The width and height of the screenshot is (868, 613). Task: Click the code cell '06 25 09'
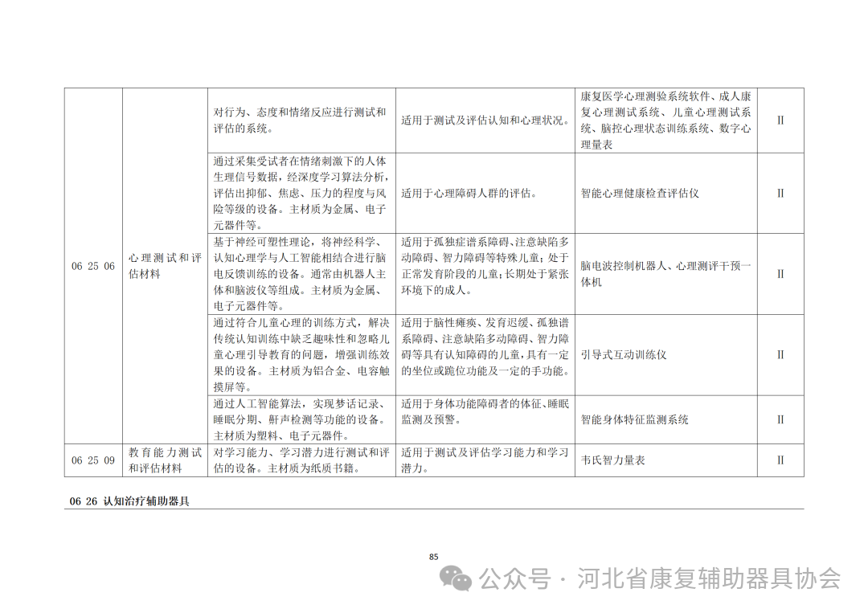pos(93,460)
